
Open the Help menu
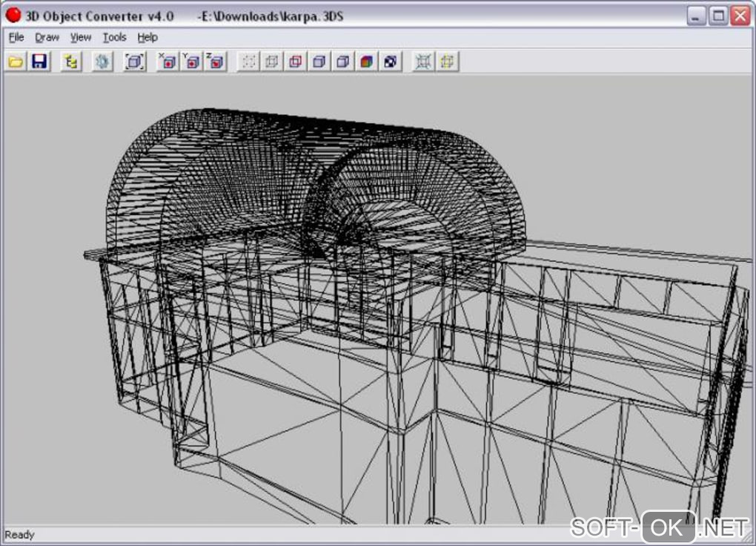[x=147, y=37]
